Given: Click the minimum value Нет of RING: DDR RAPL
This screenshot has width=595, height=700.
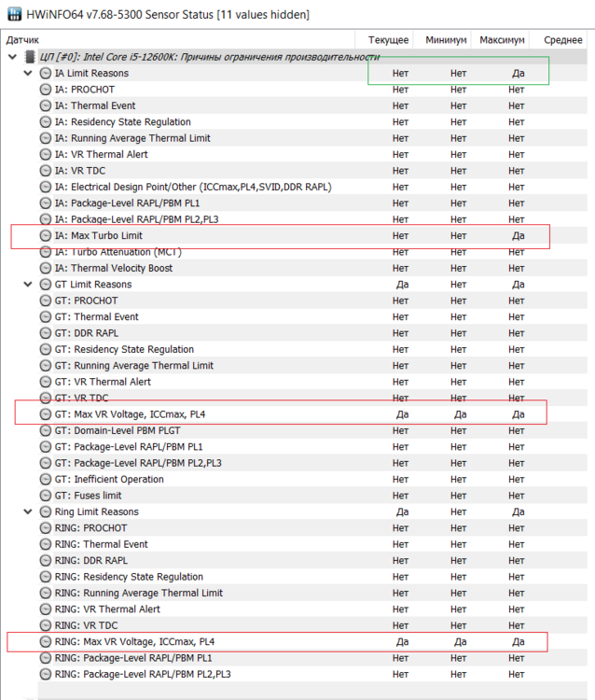Looking at the screenshot, I should (459, 560).
